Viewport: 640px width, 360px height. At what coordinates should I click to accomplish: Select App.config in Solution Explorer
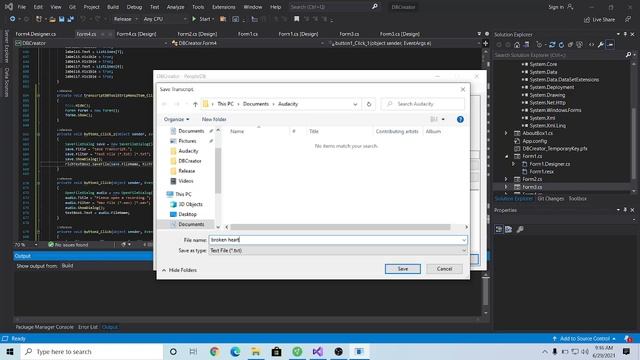coord(534,141)
